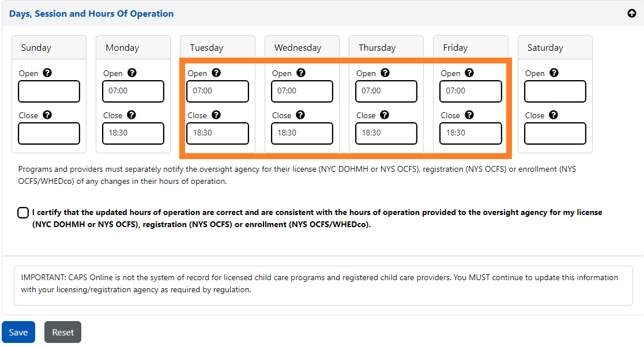Viewport: 644px width, 347px height.
Task: Click help icon beside Monday Close
Action: point(131,115)
